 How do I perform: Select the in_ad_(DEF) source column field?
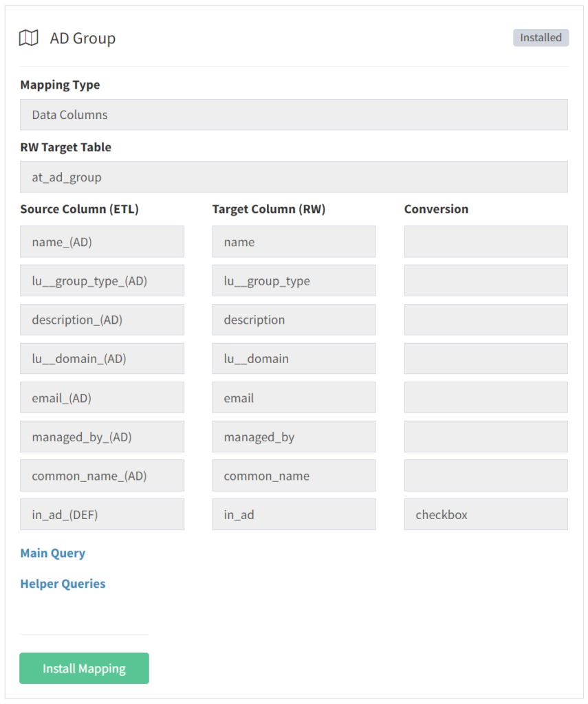(x=102, y=514)
